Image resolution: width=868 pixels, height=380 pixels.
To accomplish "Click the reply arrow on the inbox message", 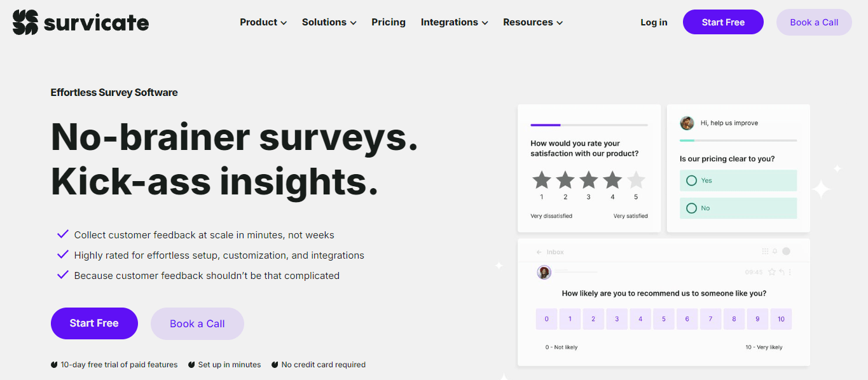I will point(782,272).
